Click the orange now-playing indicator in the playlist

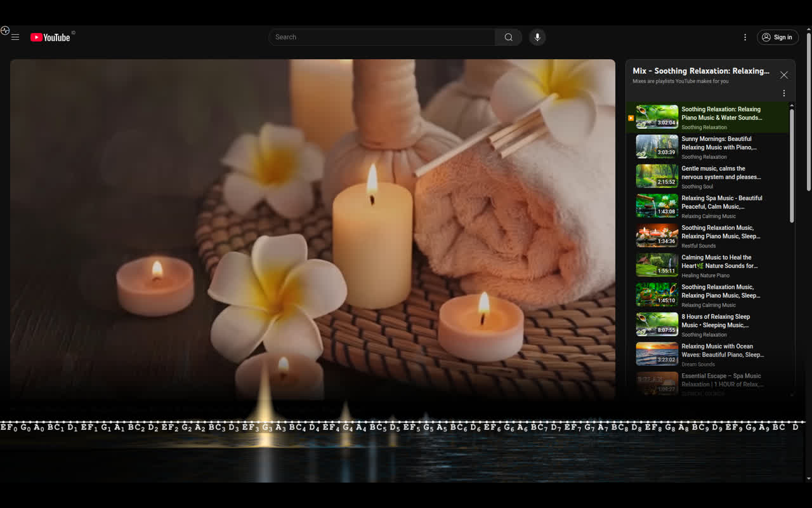(631, 117)
